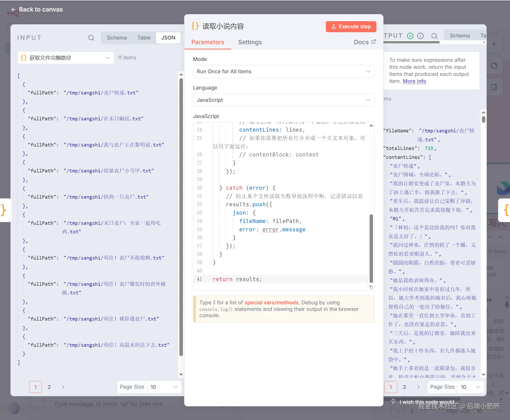Click the lightbulb feedback icon

pyautogui.click(x=393, y=401)
